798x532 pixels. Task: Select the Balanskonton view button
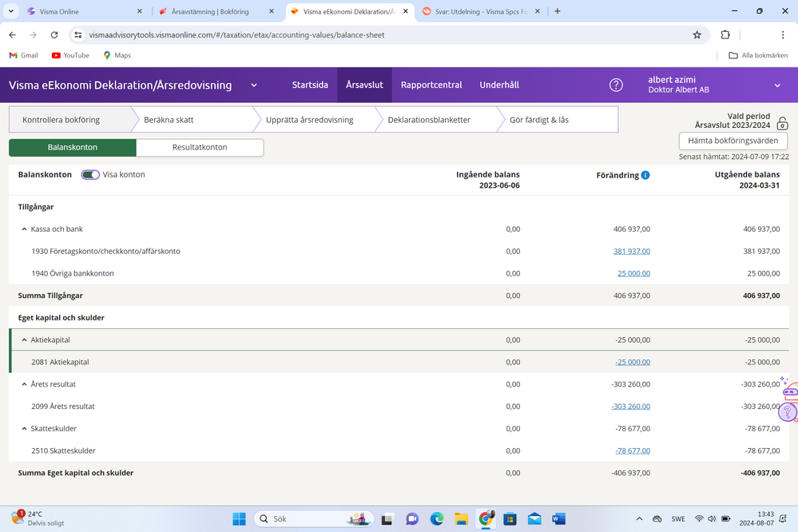click(72, 147)
